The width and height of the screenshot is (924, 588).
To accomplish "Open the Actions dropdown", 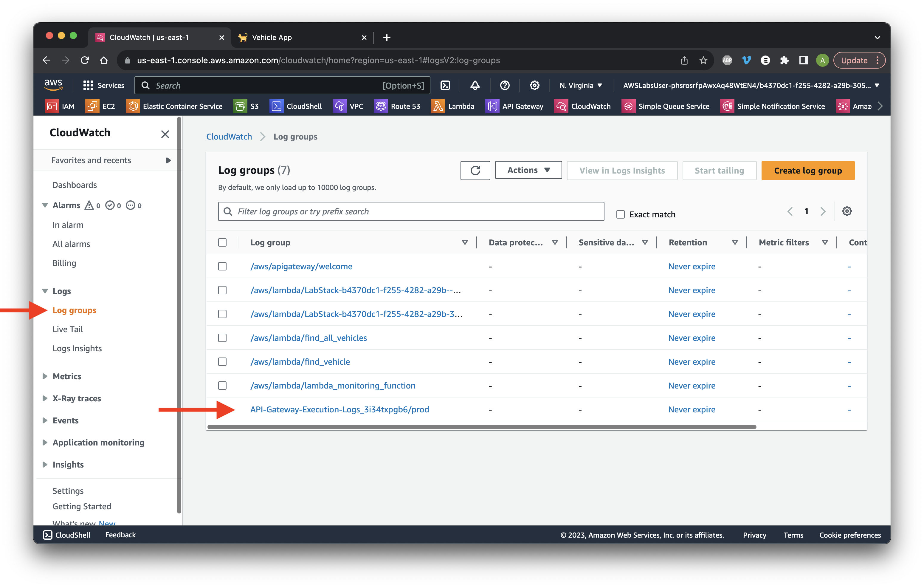I will [528, 170].
